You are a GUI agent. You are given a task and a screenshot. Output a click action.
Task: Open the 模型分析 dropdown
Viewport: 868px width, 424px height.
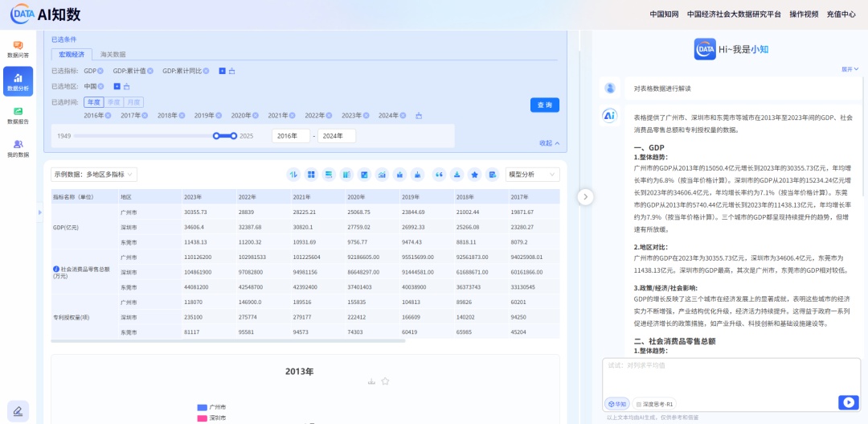[533, 175]
